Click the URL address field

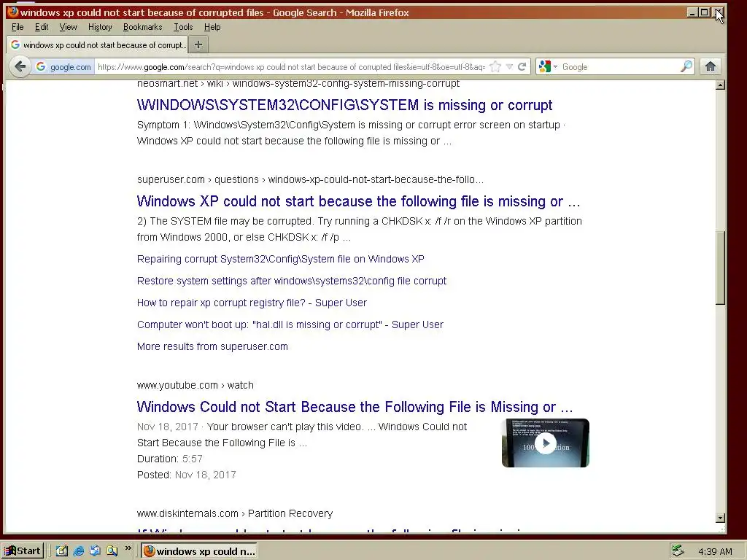point(290,66)
